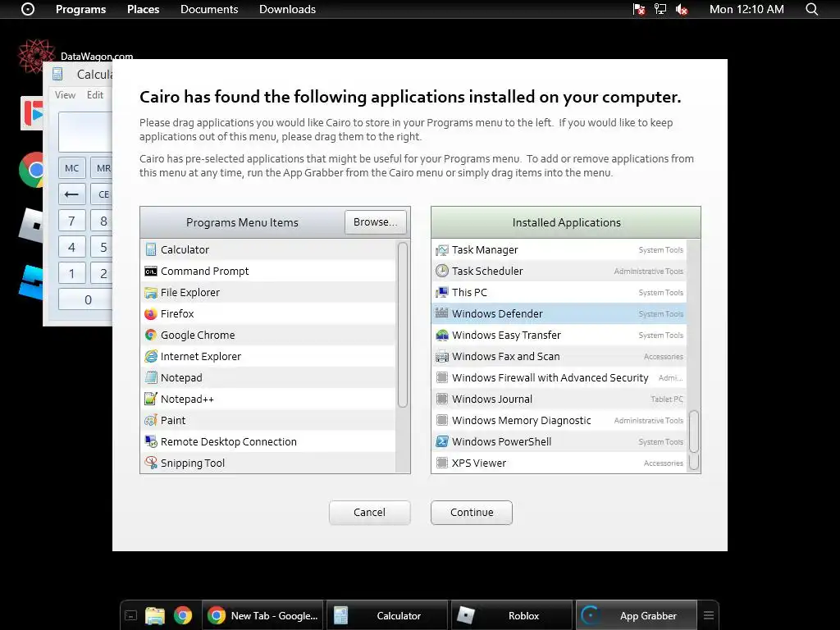Click the Windows PowerShell icon in the list
The image size is (840, 630).
[442, 441]
